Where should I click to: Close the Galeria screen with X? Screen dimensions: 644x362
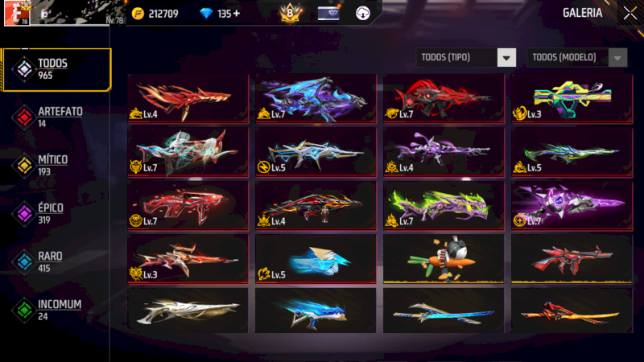point(630,13)
